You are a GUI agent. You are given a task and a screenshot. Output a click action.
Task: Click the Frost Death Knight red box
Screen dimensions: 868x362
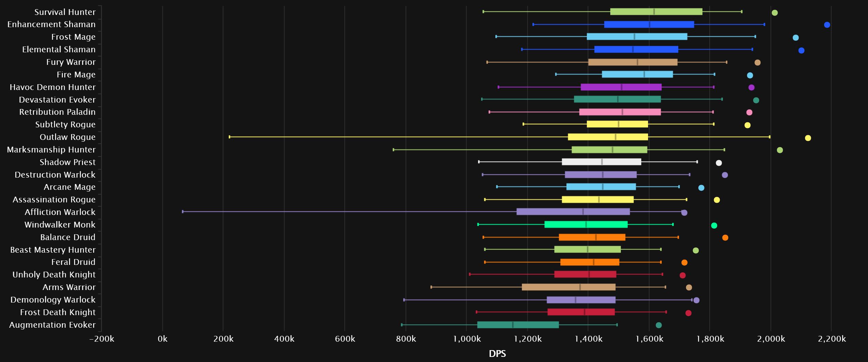coord(581,312)
